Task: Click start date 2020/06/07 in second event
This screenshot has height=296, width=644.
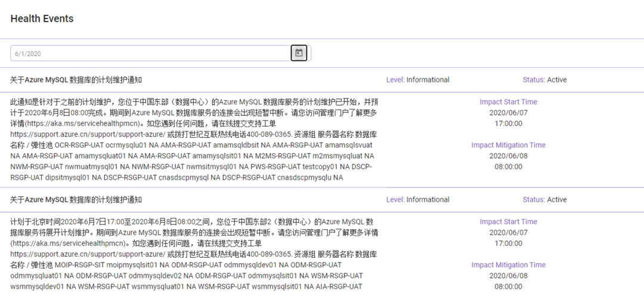Action: [509, 232]
